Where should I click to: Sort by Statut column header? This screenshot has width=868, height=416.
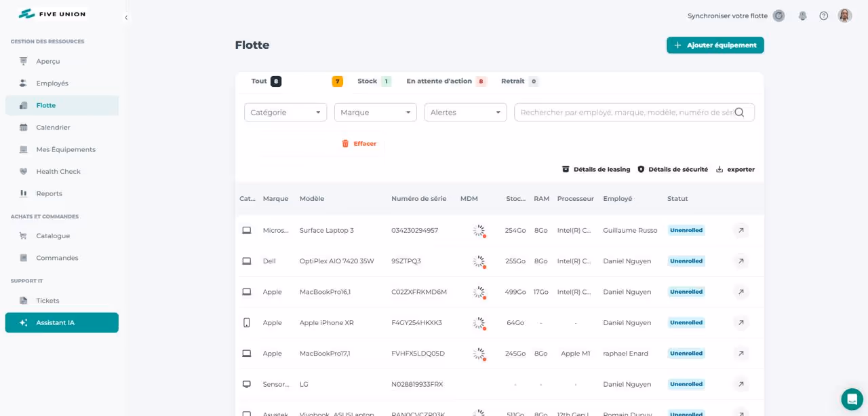677,199
